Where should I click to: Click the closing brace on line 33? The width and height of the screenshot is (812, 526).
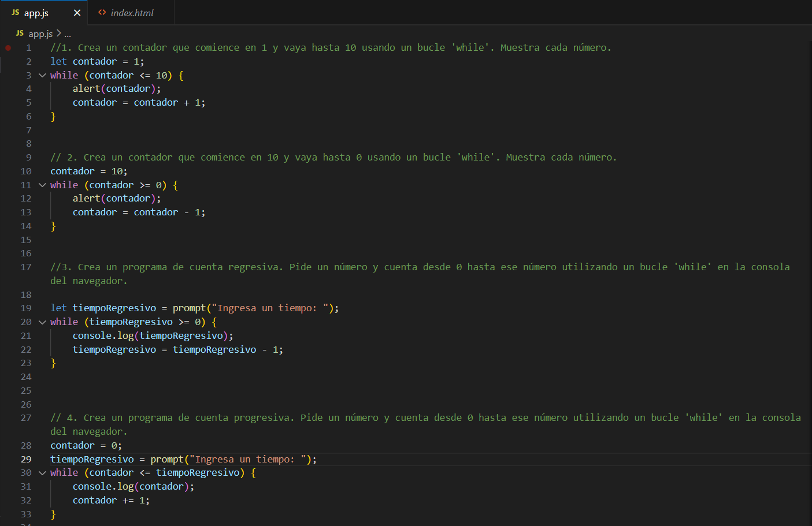click(x=53, y=514)
